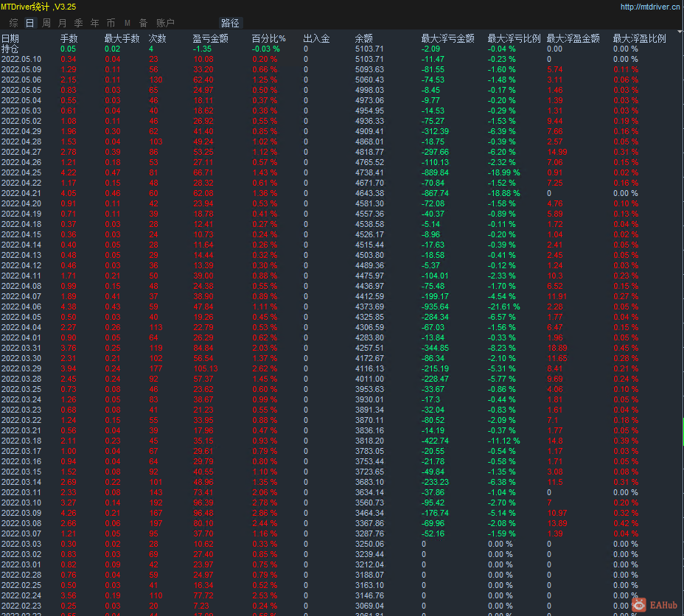This screenshot has width=684, height=616.
Task: Click the 路径 path button
Action: [x=230, y=23]
